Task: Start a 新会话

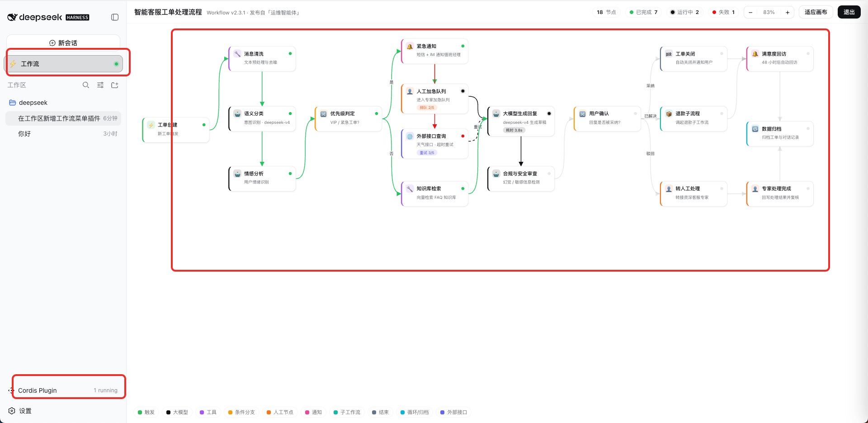Action: coord(63,43)
